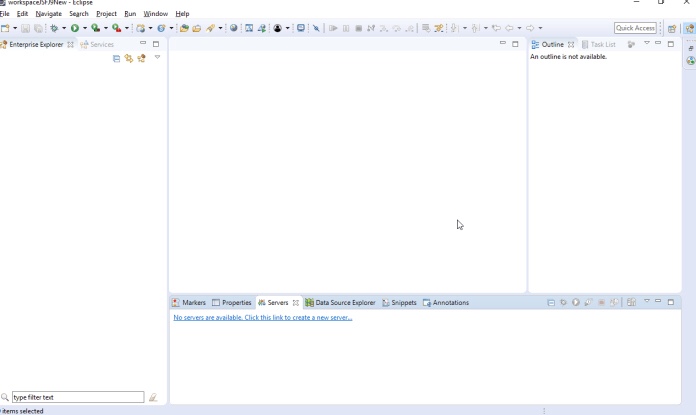Start the server from Servers view toolbar
The height and width of the screenshot is (415, 696).
(576, 302)
